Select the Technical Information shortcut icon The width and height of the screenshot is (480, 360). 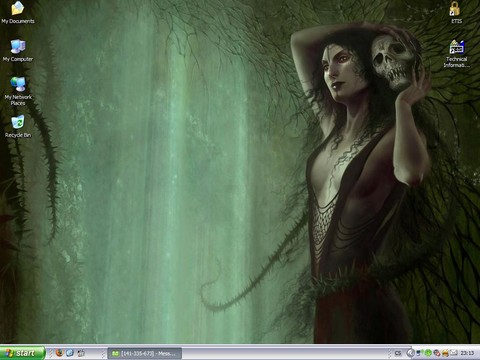[456, 54]
